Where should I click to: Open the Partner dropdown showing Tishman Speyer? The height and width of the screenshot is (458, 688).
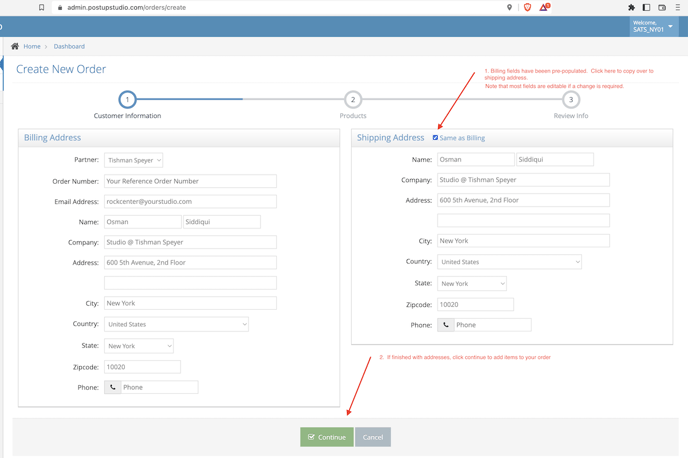click(x=133, y=160)
